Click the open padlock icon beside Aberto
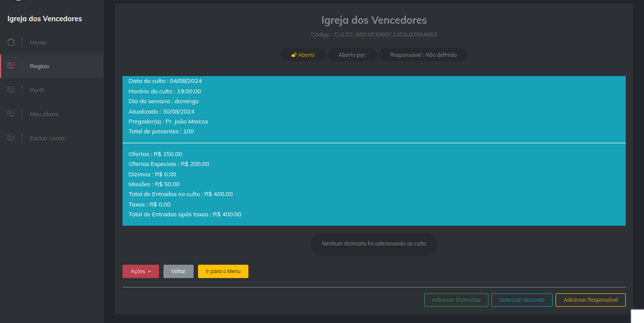The height and width of the screenshot is (323, 644). [293, 55]
